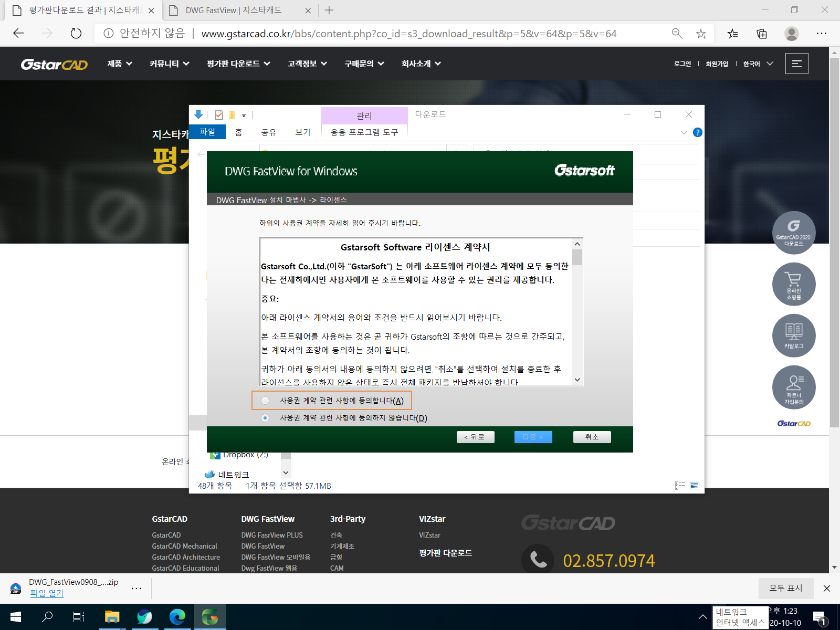Click the 취소 (Cancel) installer button
Screen dimensions: 840x630
pos(592,437)
